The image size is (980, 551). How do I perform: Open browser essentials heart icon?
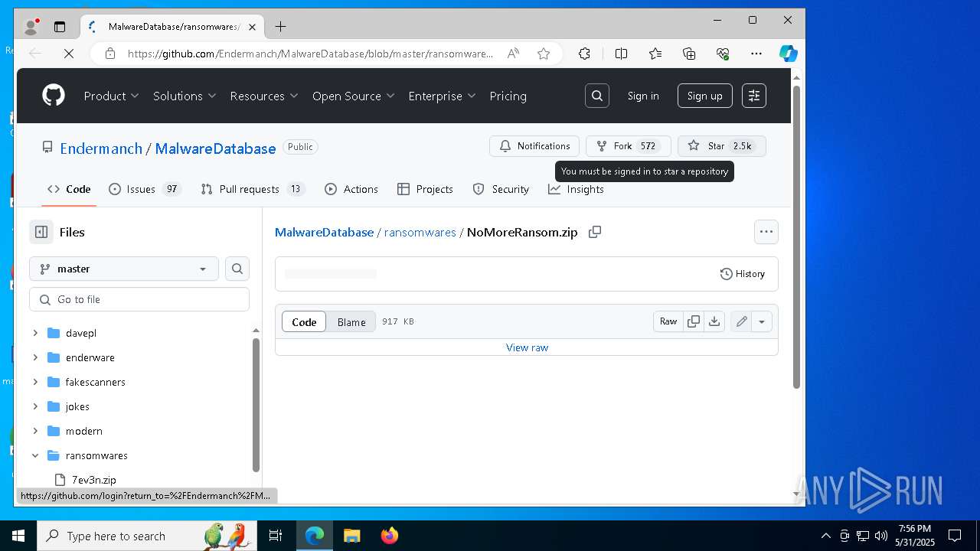[723, 54]
